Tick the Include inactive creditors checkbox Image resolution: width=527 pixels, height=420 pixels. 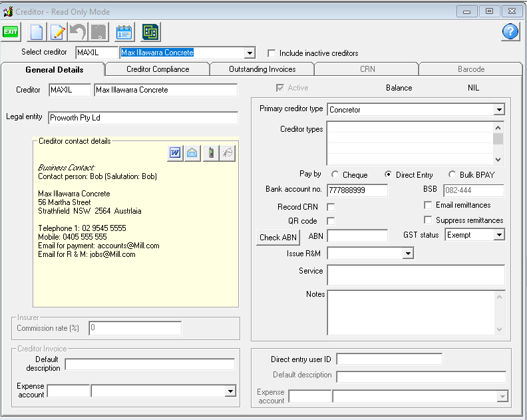pos(271,53)
